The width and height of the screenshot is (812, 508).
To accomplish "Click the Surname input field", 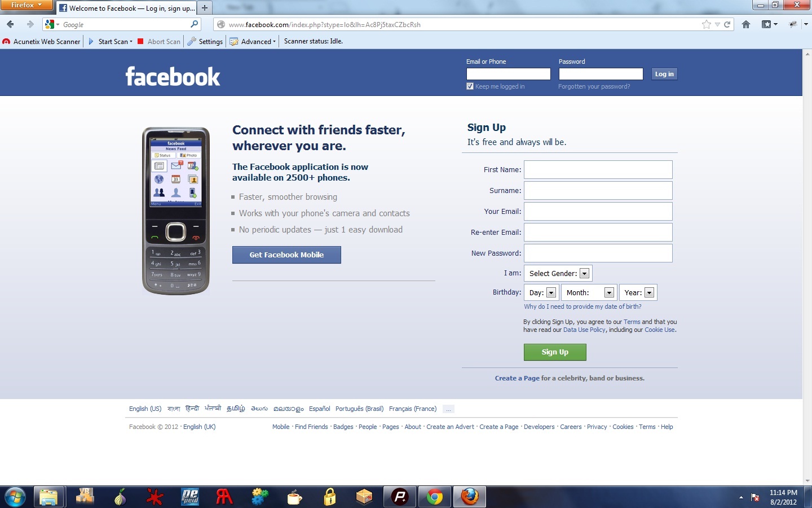I will pyautogui.click(x=598, y=190).
